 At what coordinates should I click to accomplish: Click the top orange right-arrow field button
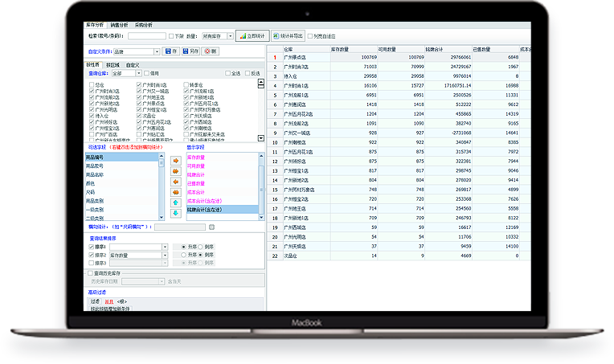tap(175, 161)
